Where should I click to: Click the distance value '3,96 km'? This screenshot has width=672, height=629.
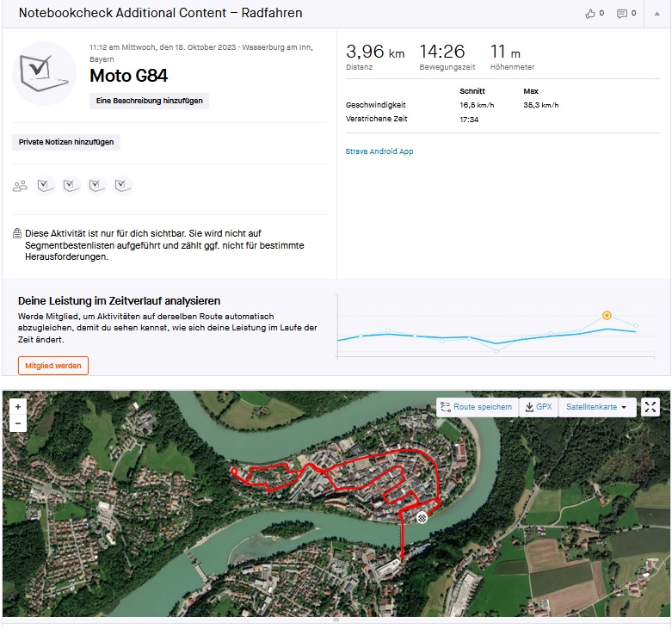pos(375,52)
